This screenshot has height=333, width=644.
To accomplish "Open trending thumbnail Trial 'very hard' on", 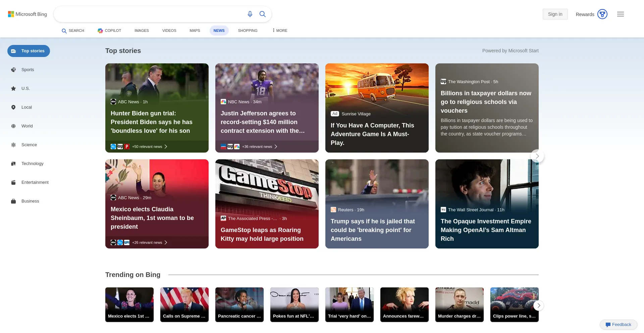I will click(x=350, y=304).
